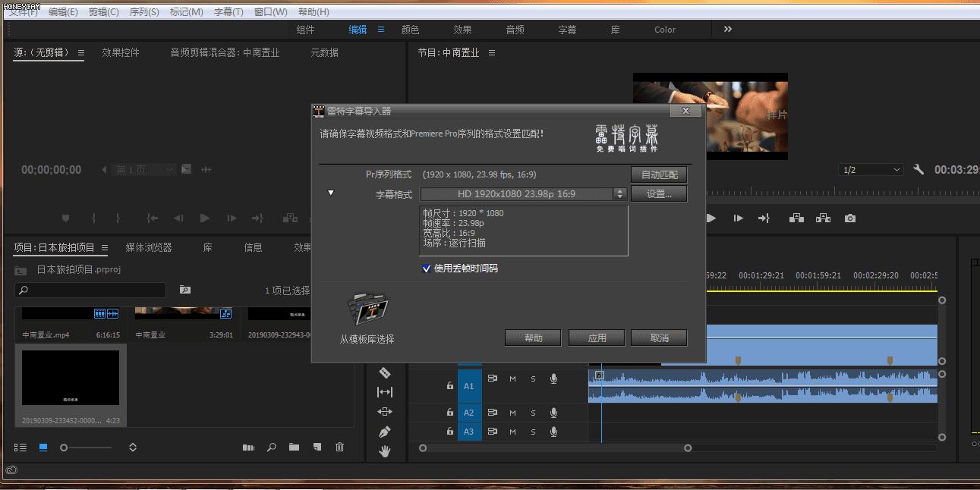Viewport: 980px width, 490px height.
Task: Switch Project panel to list view
Action: (x=20, y=448)
